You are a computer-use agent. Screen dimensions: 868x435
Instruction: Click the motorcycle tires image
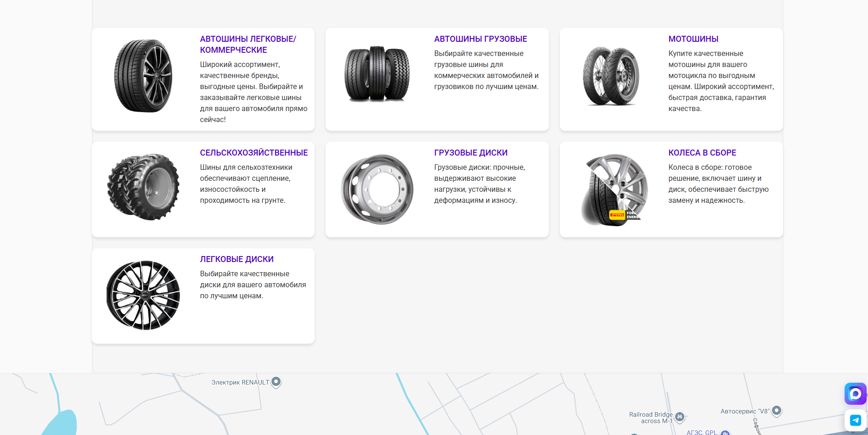611,76
